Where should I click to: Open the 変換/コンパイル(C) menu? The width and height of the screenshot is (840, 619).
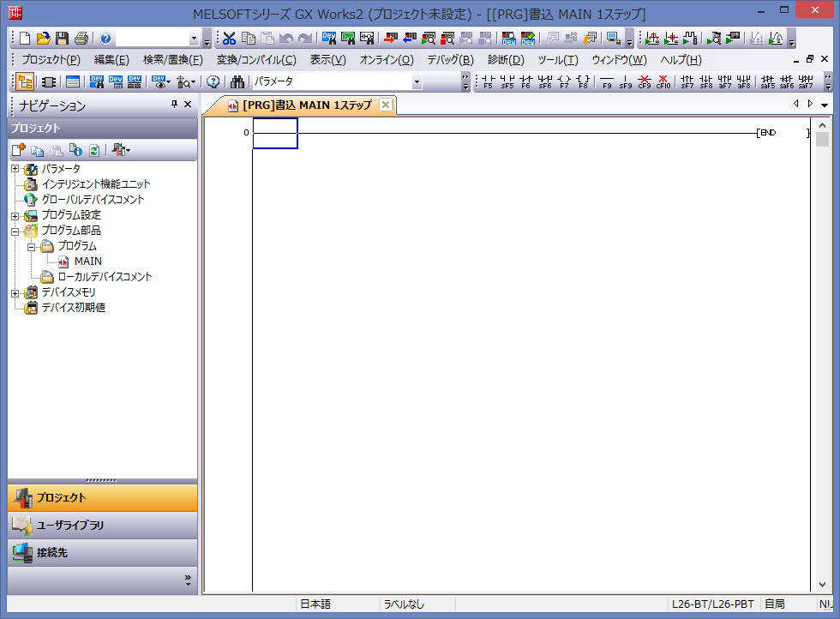[x=255, y=60]
